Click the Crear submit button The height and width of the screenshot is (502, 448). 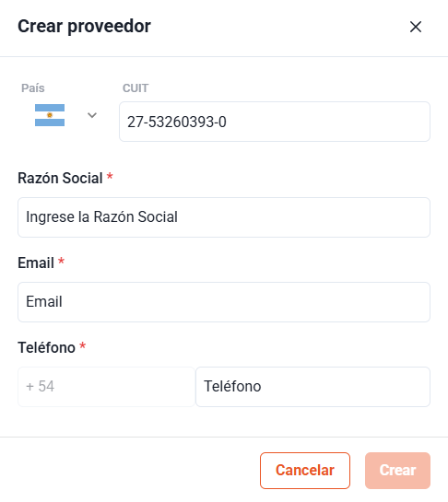[x=397, y=471]
